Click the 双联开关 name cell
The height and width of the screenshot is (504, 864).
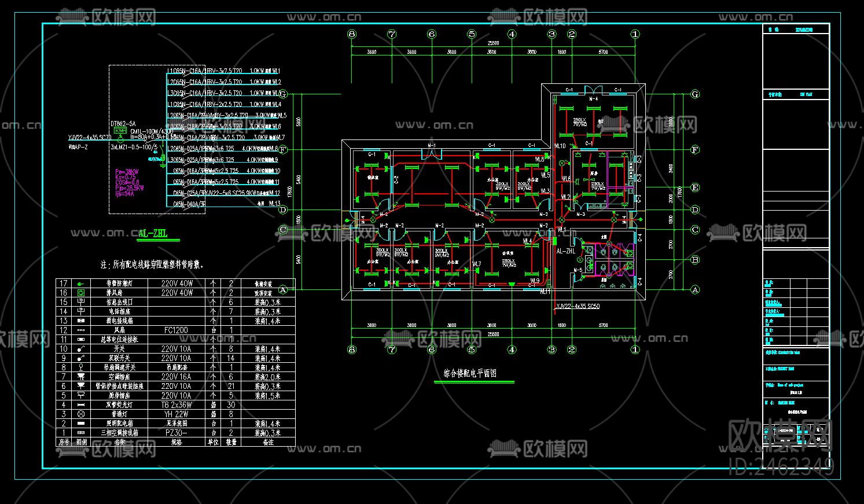(x=118, y=358)
